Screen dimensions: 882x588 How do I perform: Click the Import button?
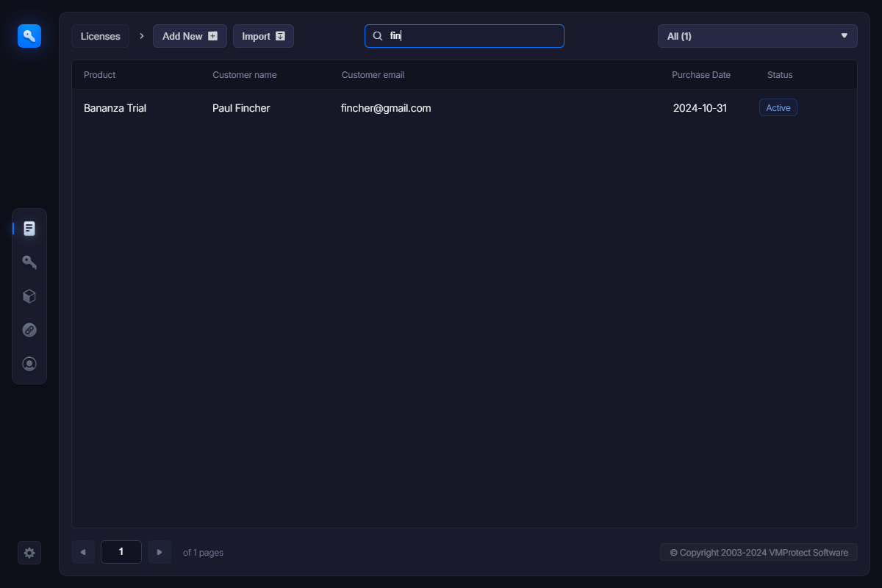(263, 36)
